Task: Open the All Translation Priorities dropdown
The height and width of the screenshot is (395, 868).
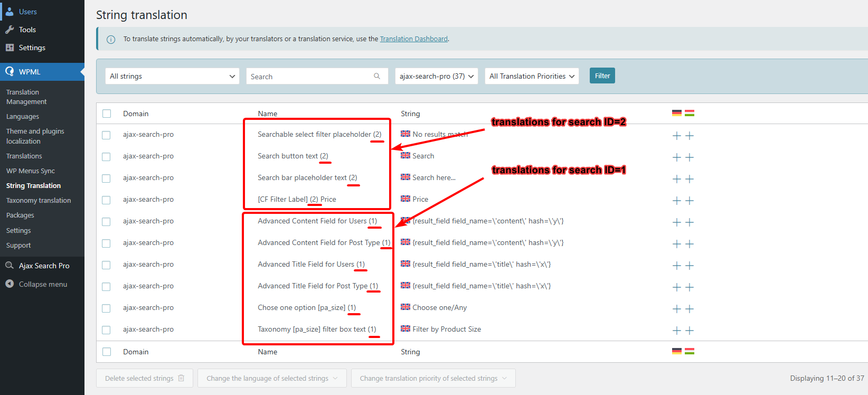Action: click(x=531, y=76)
